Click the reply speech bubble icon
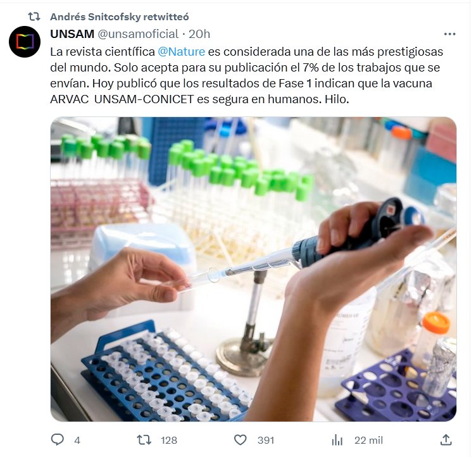This screenshot has height=457, width=476. coord(58,439)
